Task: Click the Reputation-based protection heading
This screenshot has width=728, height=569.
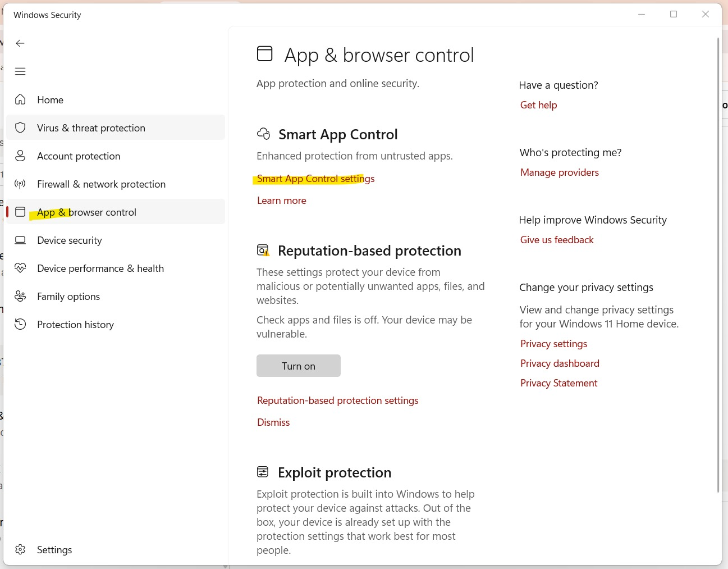Action: [369, 251]
